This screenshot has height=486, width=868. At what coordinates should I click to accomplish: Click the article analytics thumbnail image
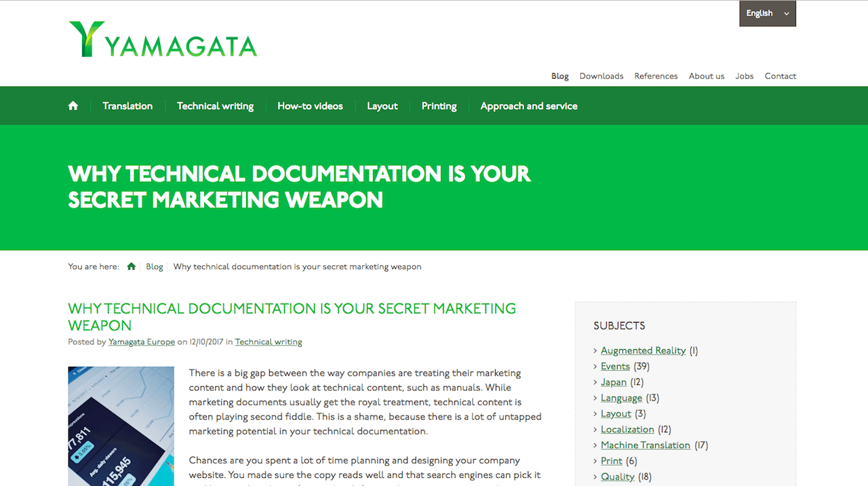(x=121, y=426)
